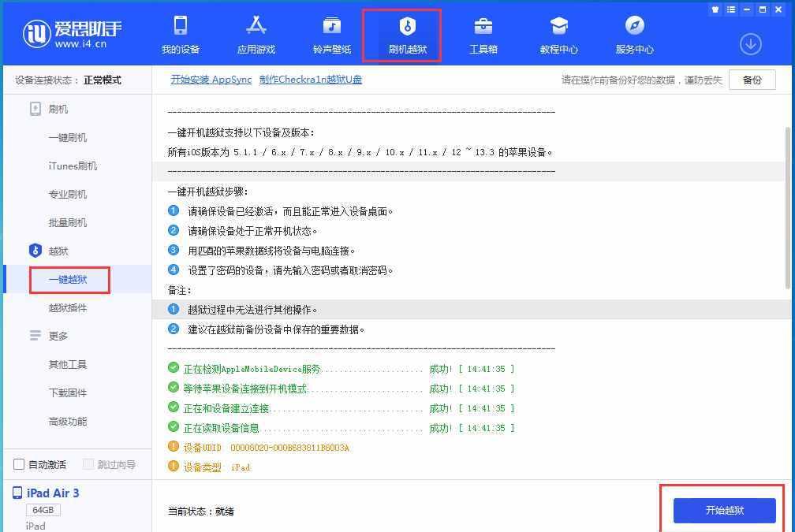Select the 更多 group in the sidebar
Viewport: 795px width, 532px height.
(x=49, y=336)
